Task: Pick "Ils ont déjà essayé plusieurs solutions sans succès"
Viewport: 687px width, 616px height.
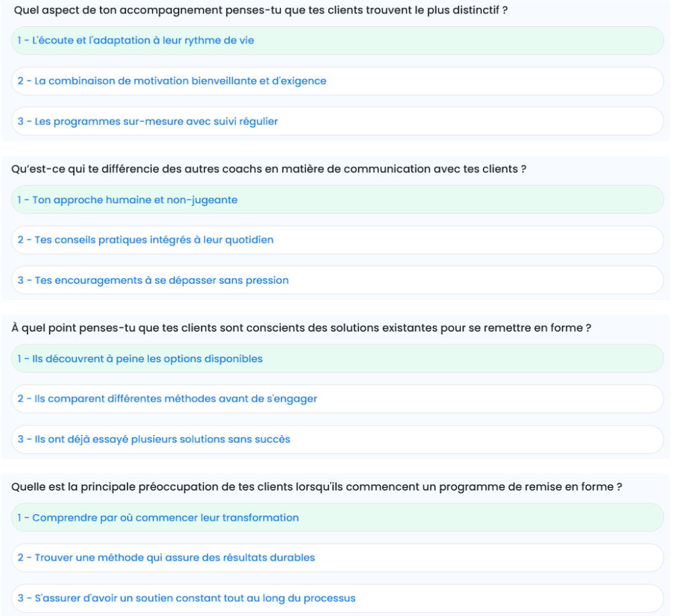Action: tap(337, 440)
